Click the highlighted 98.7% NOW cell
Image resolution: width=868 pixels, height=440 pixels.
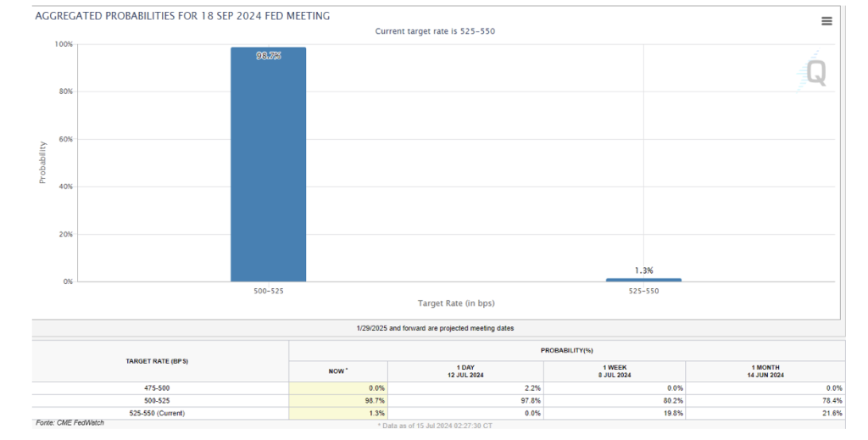point(338,401)
